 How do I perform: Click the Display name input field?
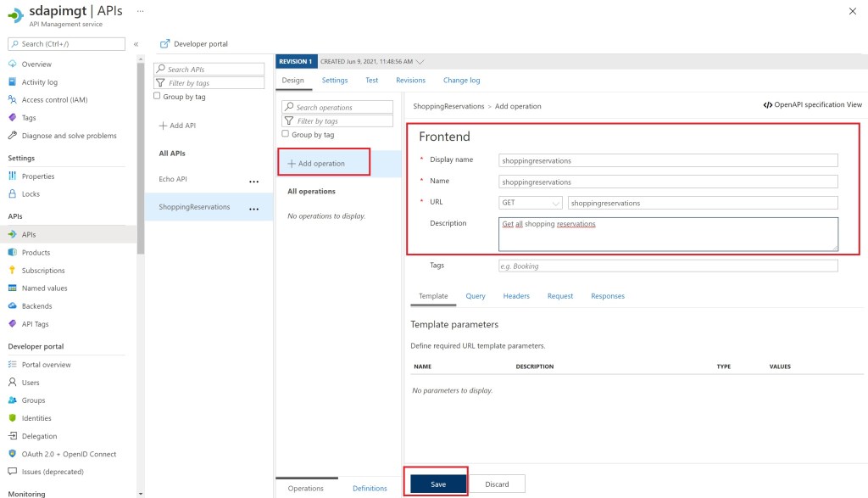click(x=668, y=160)
